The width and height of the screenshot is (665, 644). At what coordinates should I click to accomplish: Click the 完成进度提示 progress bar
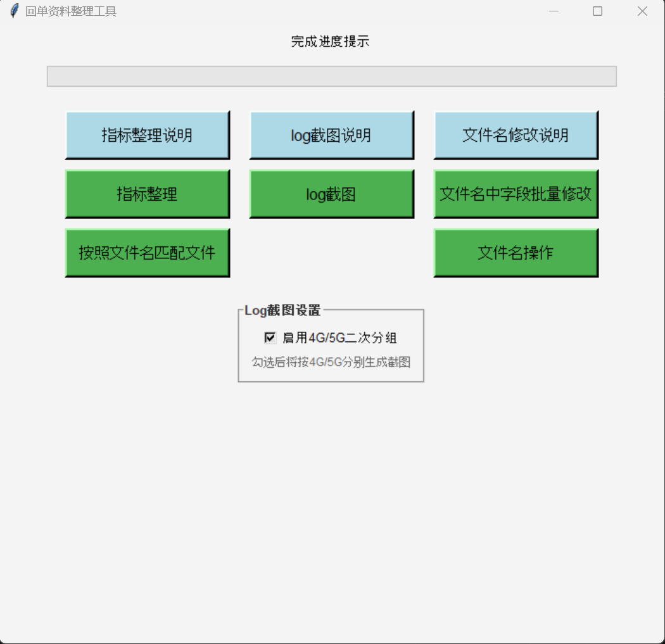(331, 75)
